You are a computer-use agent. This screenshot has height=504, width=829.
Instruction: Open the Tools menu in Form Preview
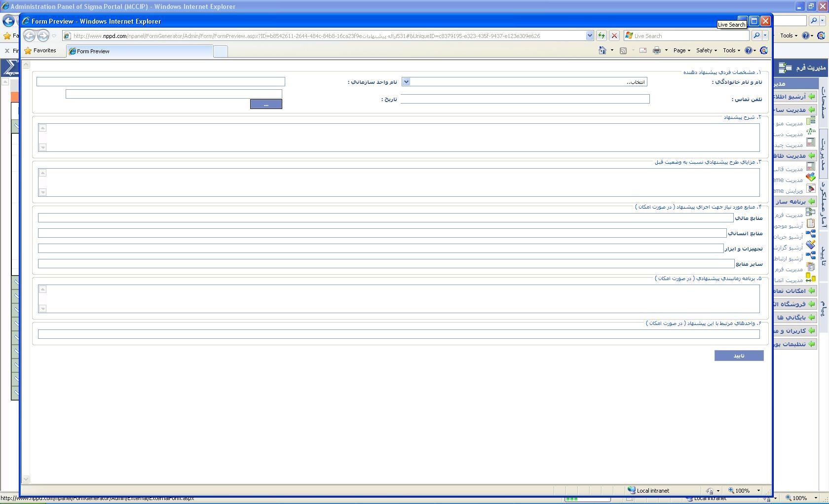click(x=731, y=50)
